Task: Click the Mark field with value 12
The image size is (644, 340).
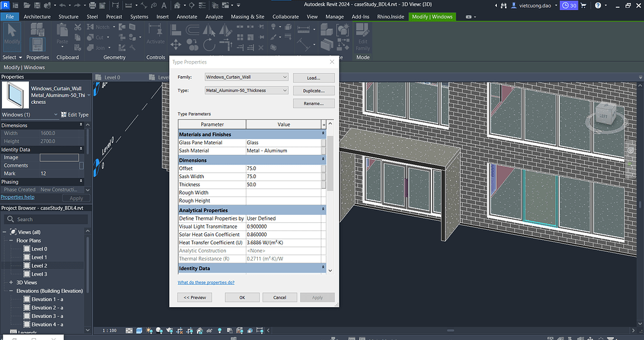Action: click(x=58, y=174)
